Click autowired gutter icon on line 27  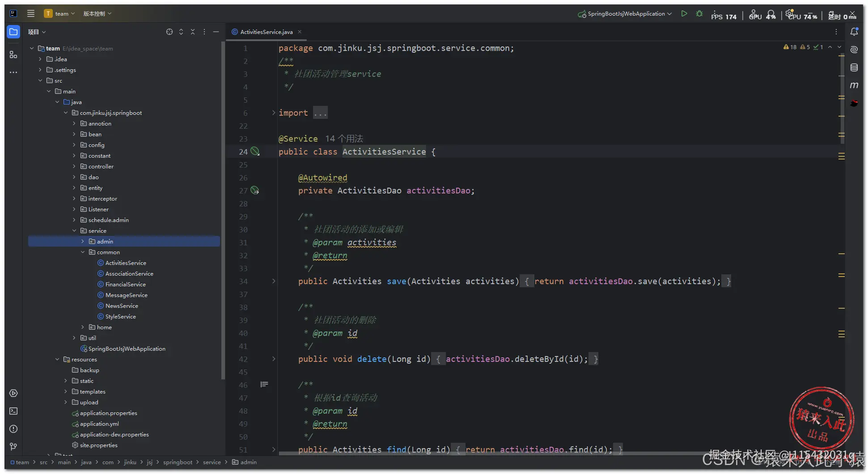(255, 190)
